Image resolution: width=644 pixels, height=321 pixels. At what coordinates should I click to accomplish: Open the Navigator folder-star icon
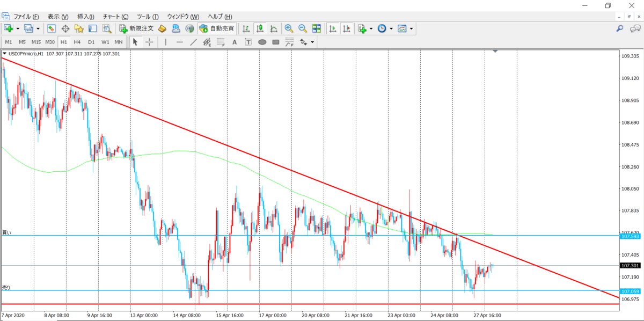[79, 28]
